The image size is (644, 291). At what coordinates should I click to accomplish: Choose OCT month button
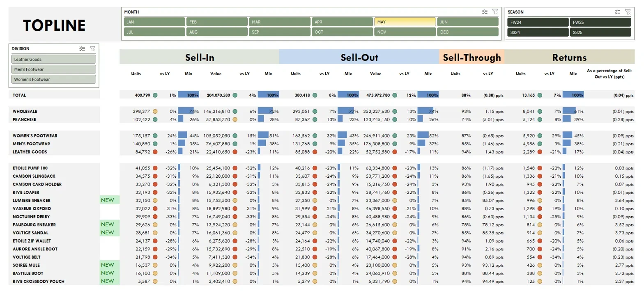[342, 32]
